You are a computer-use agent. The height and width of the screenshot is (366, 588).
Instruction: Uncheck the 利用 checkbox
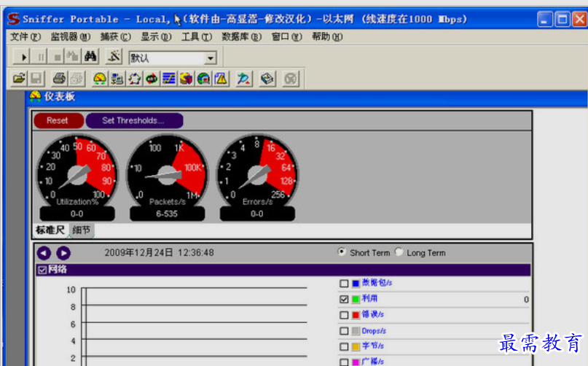344,299
